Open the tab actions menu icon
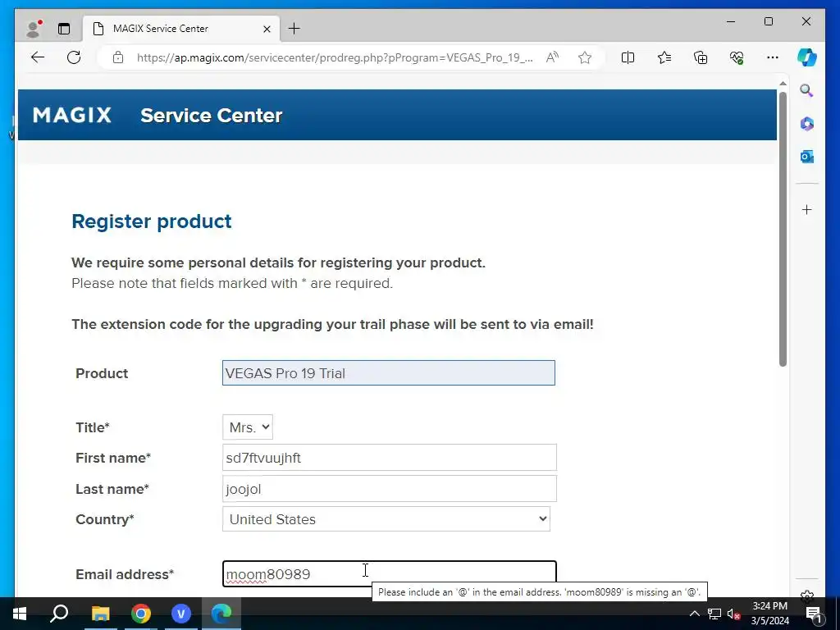Viewport: 840px width, 630px height. (x=64, y=29)
